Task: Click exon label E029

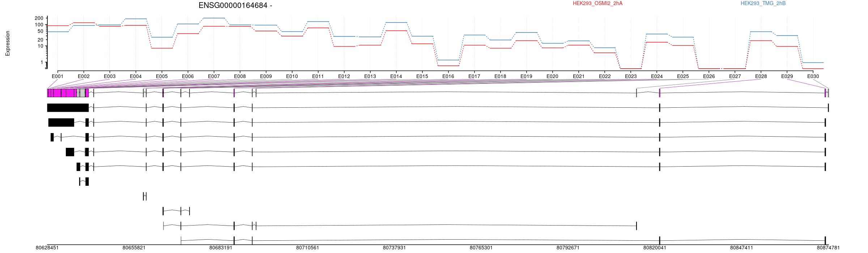Action: [x=787, y=76]
